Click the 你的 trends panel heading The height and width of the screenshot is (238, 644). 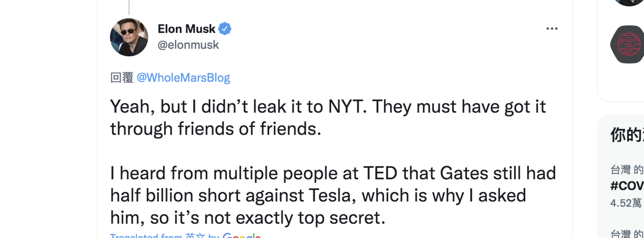click(x=627, y=135)
